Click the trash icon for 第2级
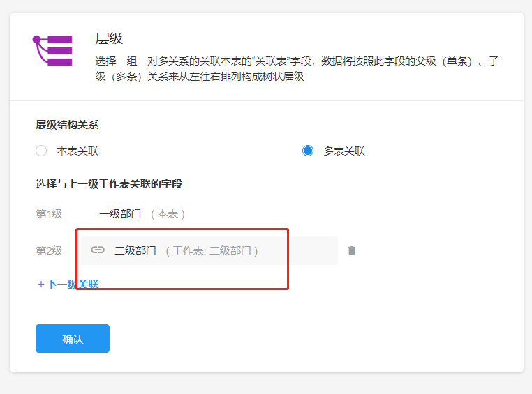This screenshot has height=394, width=532. [x=351, y=251]
